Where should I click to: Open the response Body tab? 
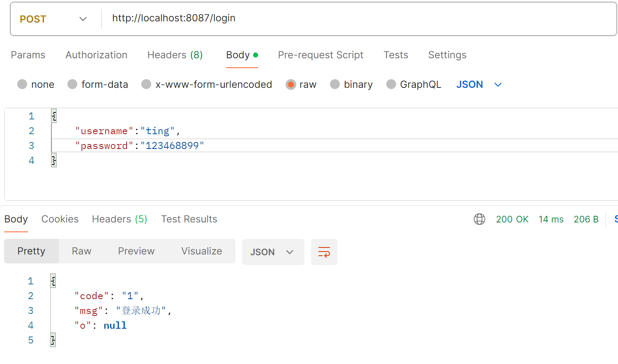[16, 219]
